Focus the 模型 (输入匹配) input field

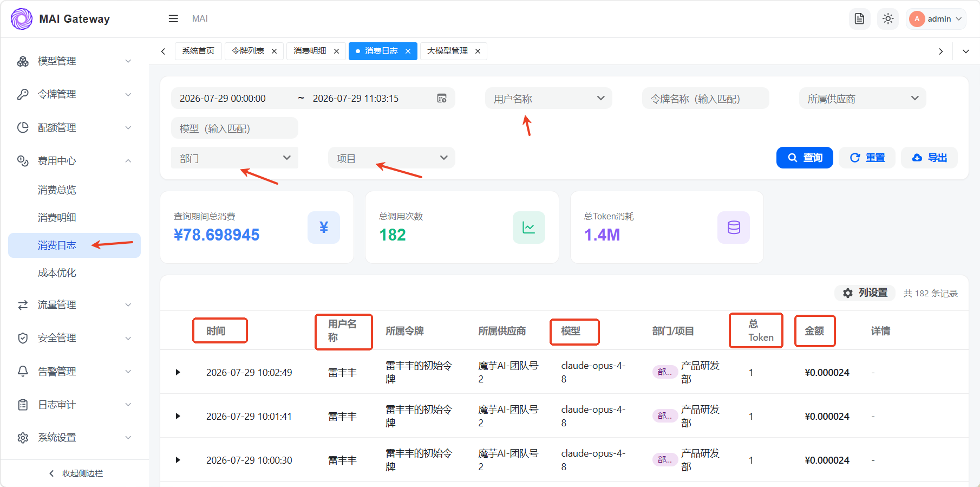click(x=234, y=128)
